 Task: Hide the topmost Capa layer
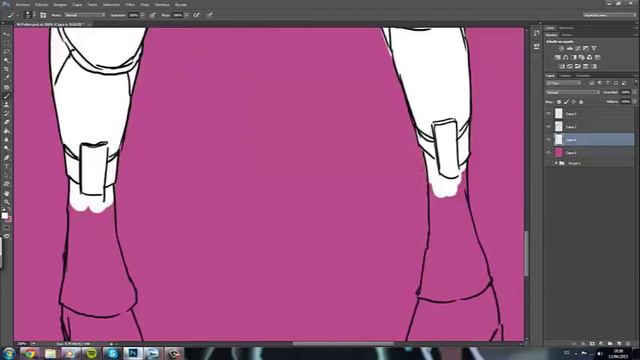click(x=548, y=114)
